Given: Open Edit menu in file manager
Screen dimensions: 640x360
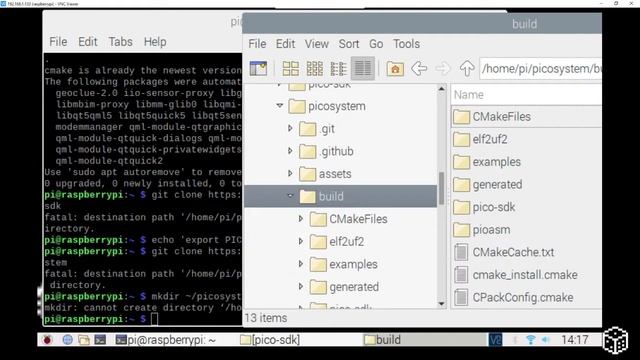Looking at the screenshot, I should (x=285, y=44).
